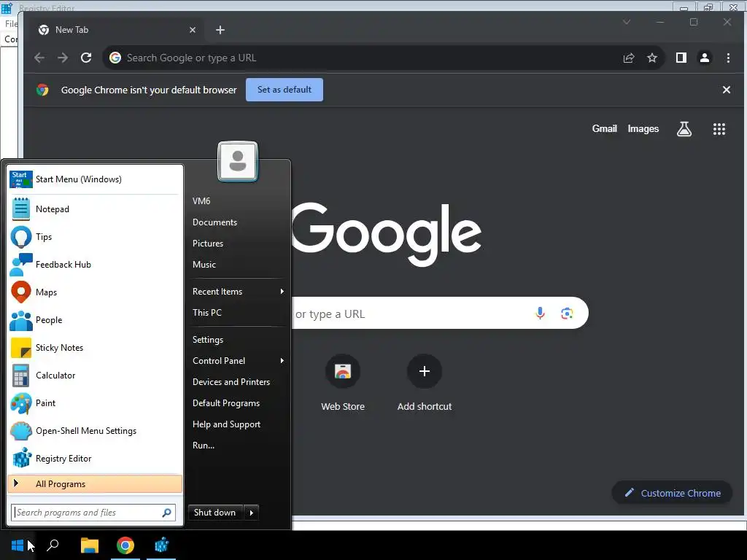Open the Run... dialog

click(x=239, y=446)
